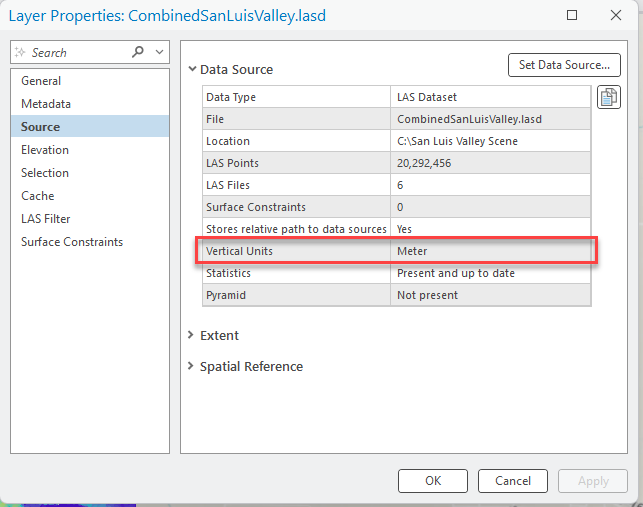Click the search magnifier icon

coord(138,52)
